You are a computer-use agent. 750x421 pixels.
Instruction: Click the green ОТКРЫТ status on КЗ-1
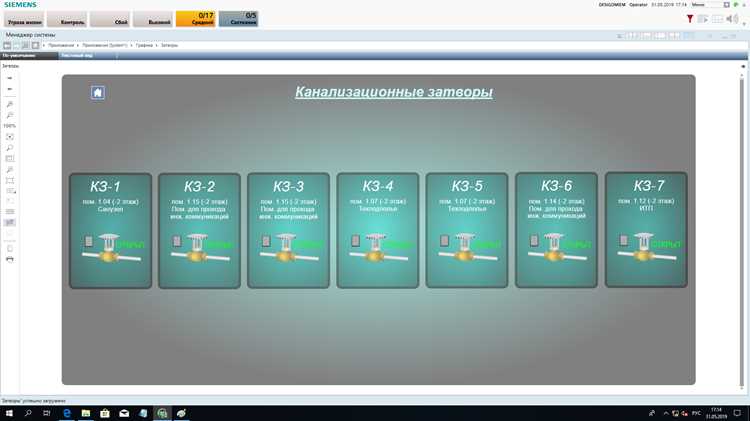point(130,244)
